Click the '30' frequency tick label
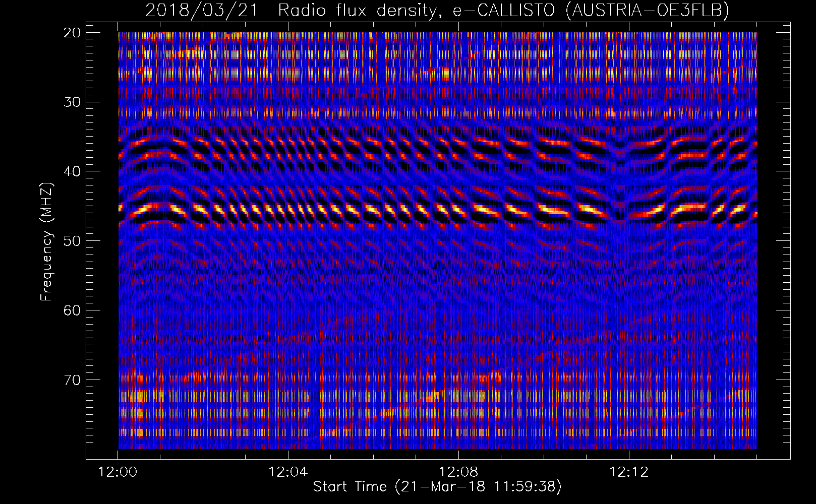 (73, 102)
